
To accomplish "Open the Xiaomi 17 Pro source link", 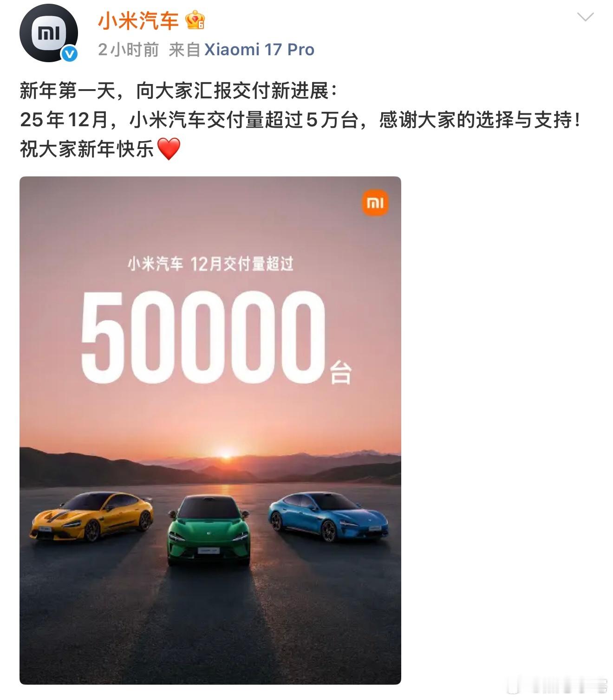I will (x=260, y=50).
